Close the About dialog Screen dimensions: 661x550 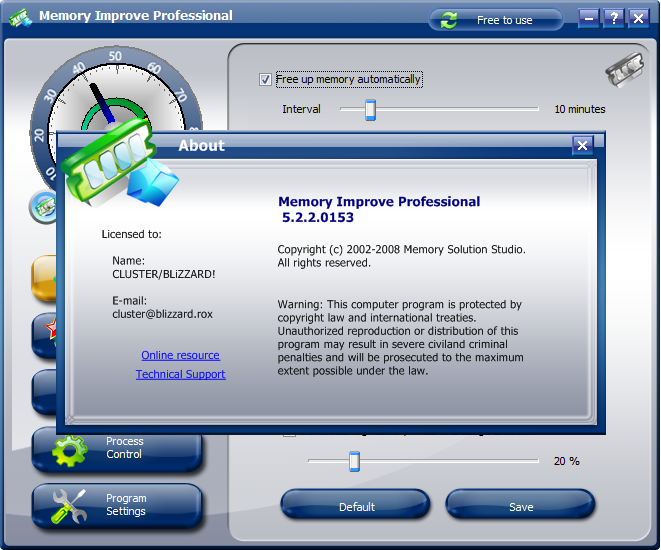(583, 146)
